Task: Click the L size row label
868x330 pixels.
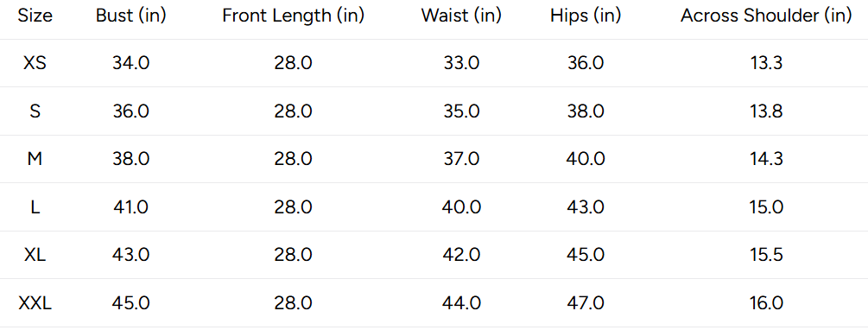Action: pyautogui.click(x=35, y=207)
